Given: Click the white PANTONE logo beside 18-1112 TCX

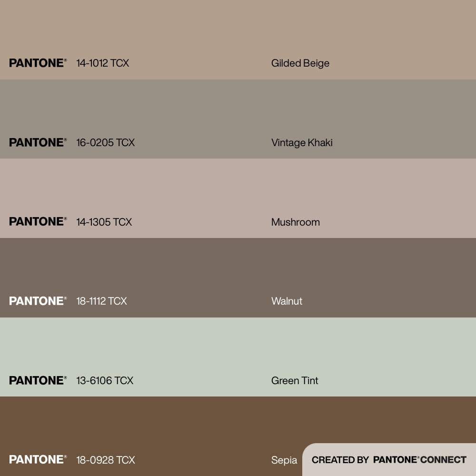Looking at the screenshot, I should point(38,301).
